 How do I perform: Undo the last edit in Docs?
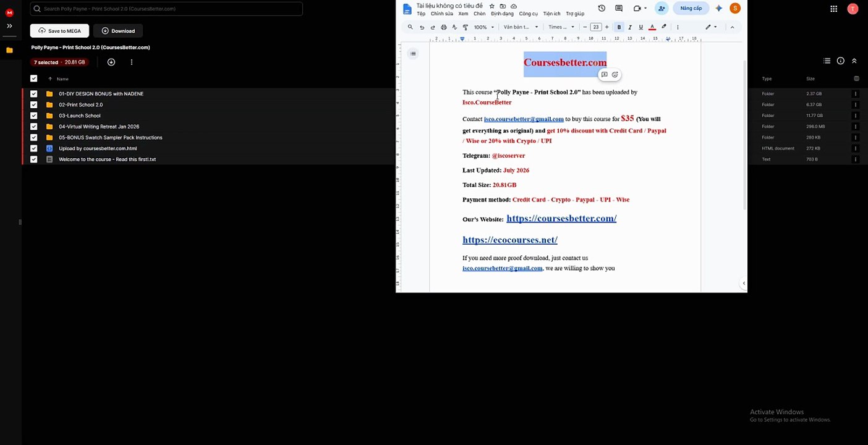[422, 27]
